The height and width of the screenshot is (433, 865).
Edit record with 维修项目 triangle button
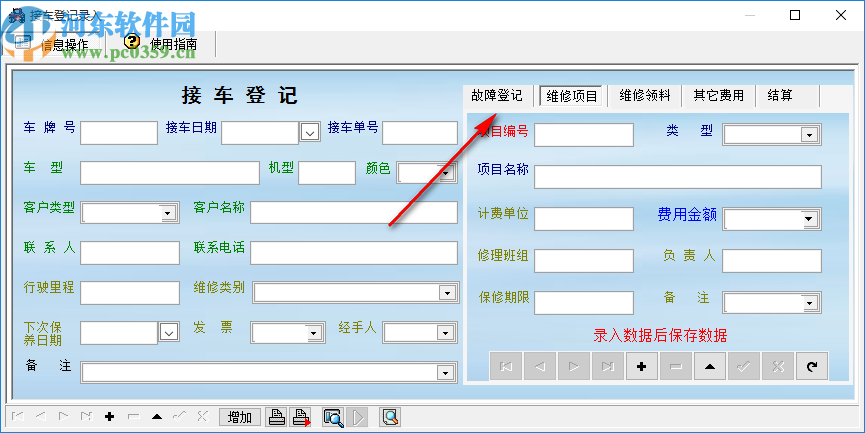[710, 366]
